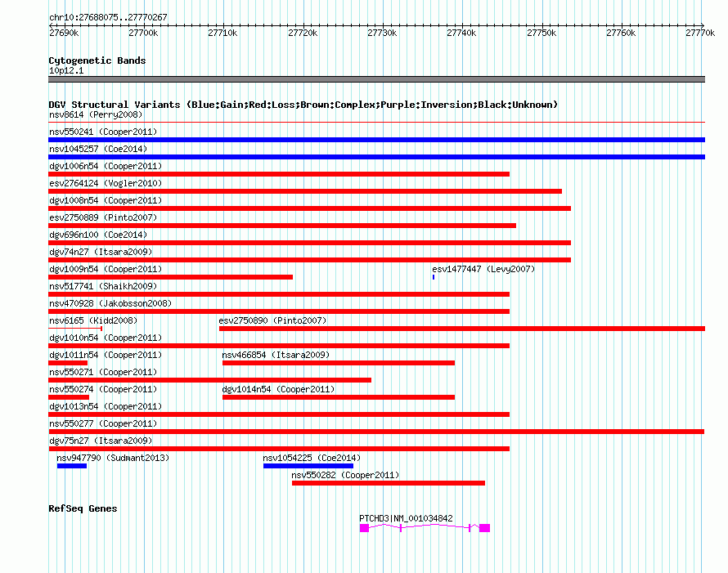Click the 27690k ruler tick label

point(64,33)
